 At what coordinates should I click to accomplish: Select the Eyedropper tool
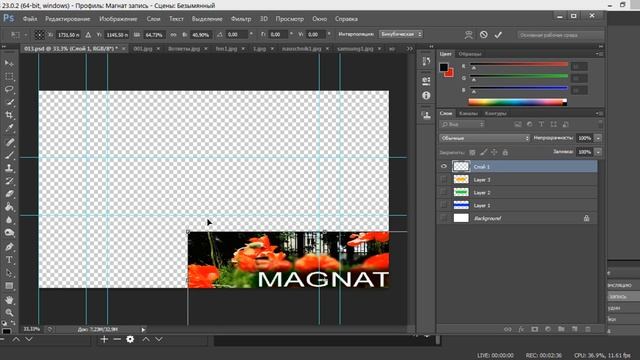[9, 128]
